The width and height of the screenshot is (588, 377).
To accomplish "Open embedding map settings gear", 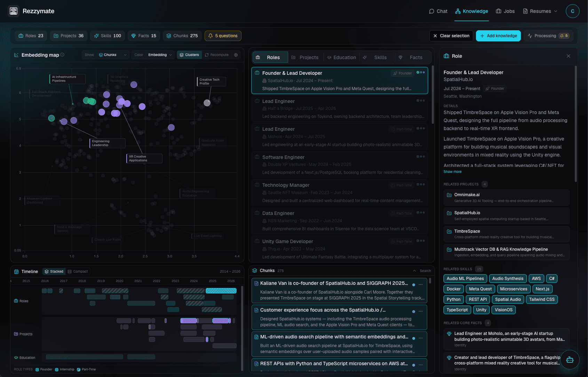I will [236, 55].
